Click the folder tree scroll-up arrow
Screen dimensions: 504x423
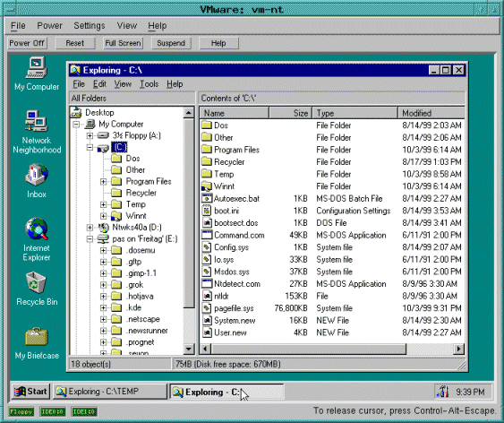click(188, 113)
